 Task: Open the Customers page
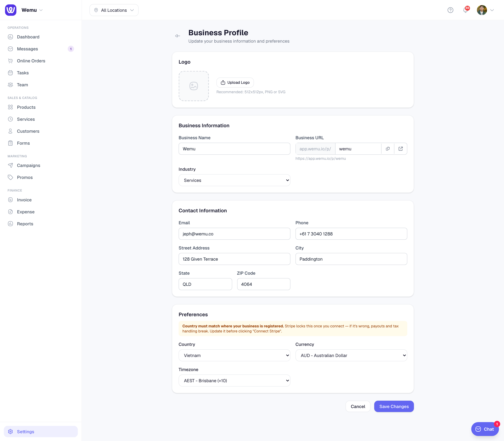pos(41,131)
